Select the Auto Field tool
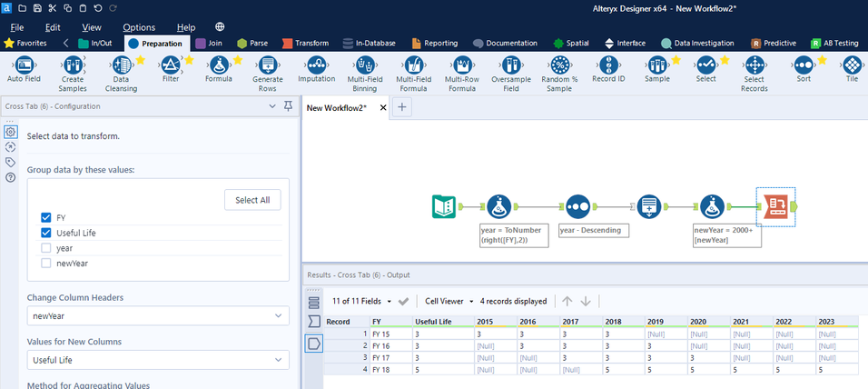 [24, 70]
